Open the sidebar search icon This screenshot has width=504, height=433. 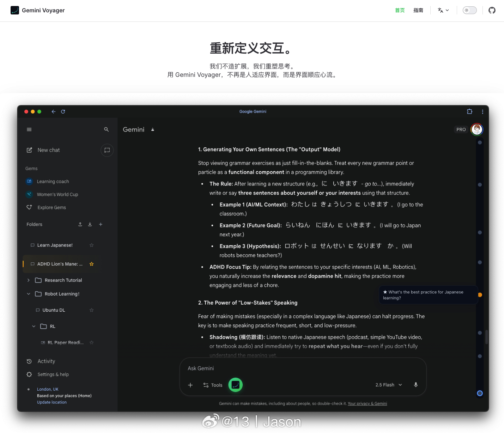coord(107,129)
